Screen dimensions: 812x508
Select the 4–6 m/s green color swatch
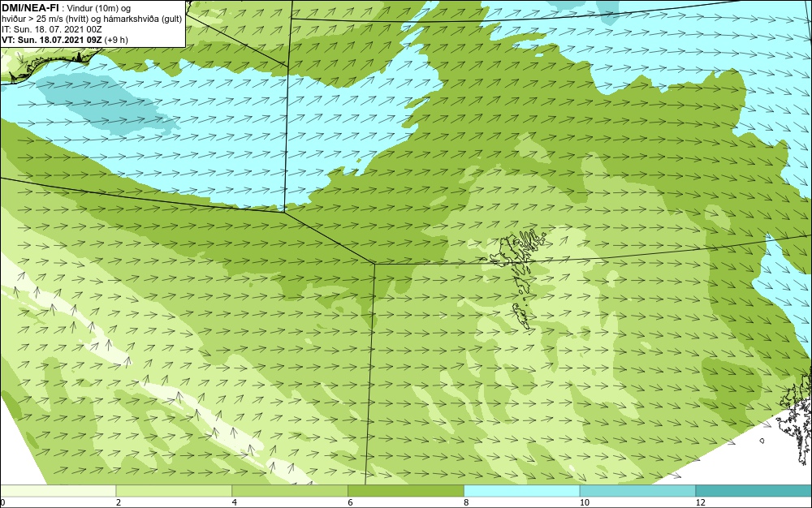290,491
